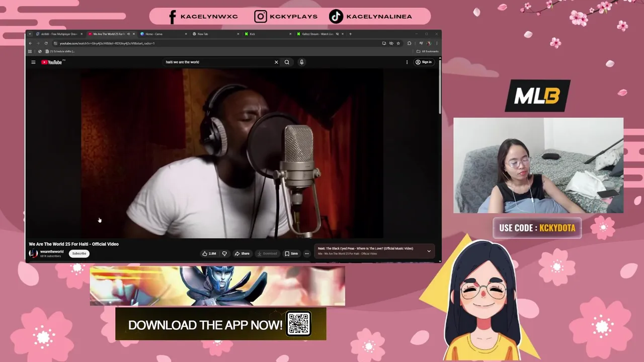Click the cast media icon in address bar
644x362 pixels.
click(x=384, y=43)
